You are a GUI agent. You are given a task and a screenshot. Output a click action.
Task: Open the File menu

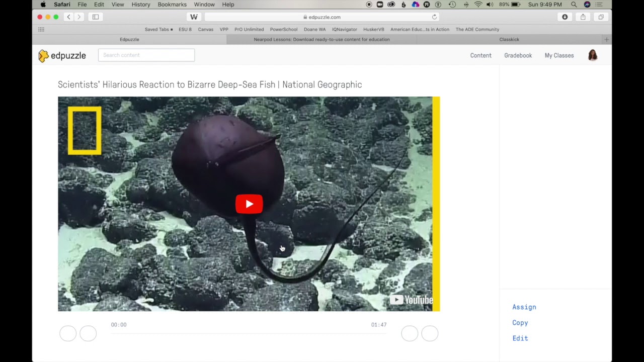click(82, 5)
